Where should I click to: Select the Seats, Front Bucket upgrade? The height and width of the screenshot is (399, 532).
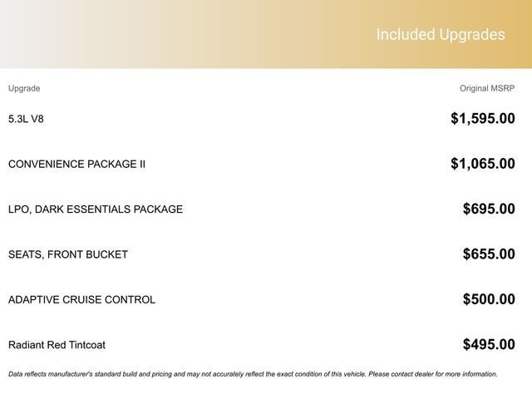tap(68, 254)
